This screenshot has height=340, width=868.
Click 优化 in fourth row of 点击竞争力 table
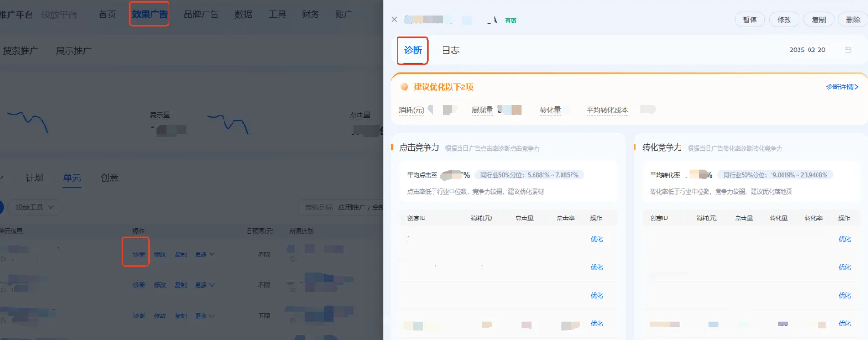click(597, 324)
